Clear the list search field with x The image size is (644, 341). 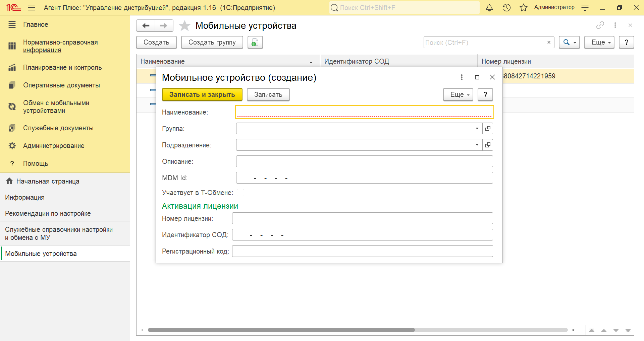coord(549,43)
